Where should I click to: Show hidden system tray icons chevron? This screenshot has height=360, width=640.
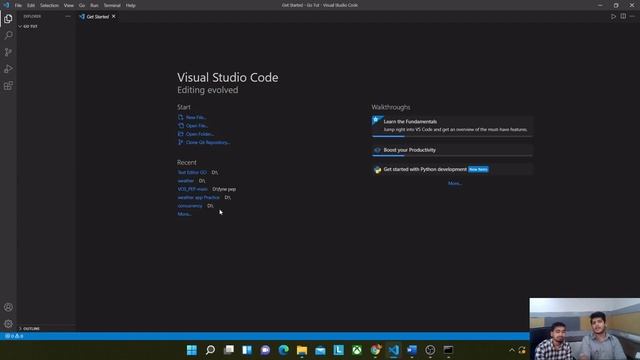[512, 350]
